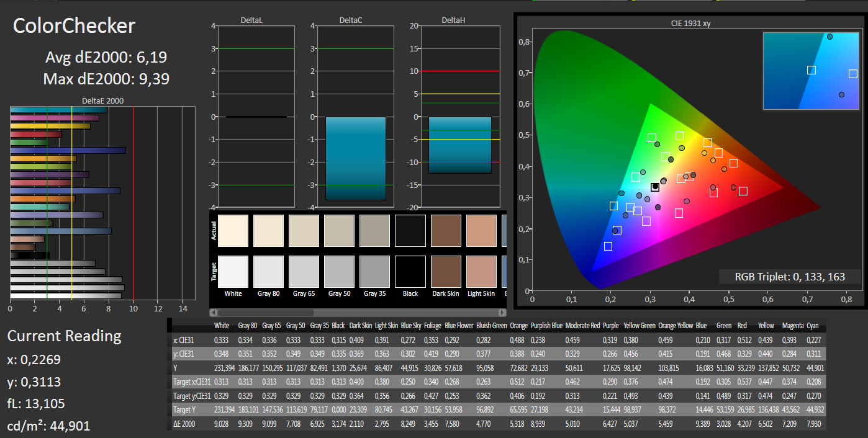Select the Target Black swatch
This screenshot has width=868, height=438.
click(x=410, y=271)
